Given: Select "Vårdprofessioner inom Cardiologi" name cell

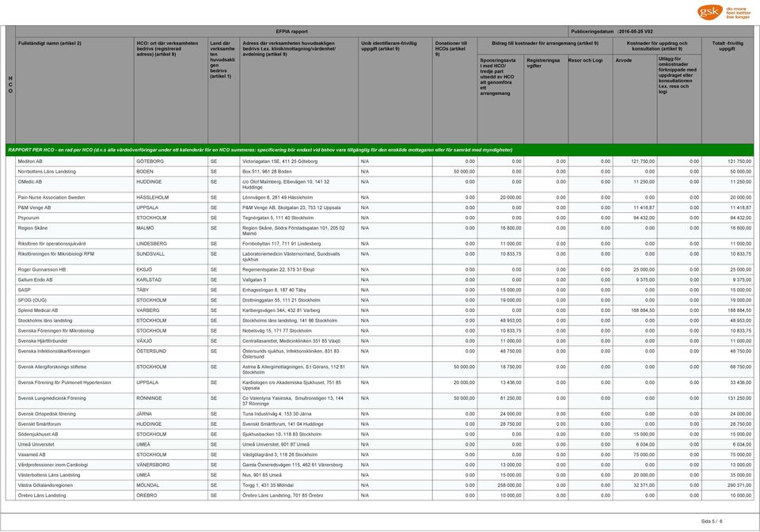Looking at the screenshot, I should (74, 465).
